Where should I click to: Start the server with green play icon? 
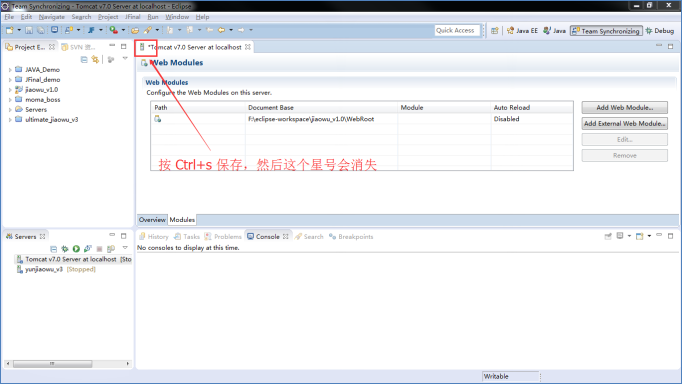click(x=76, y=249)
